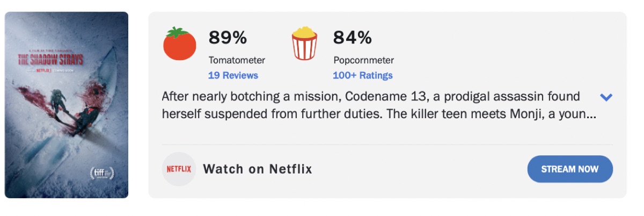Expand the synopsis with the chevron arrow
The width and height of the screenshot is (644, 216).
click(x=606, y=97)
